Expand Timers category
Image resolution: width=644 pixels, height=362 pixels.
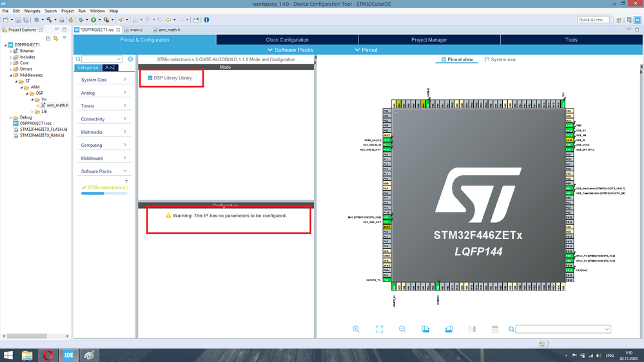coord(104,106)
